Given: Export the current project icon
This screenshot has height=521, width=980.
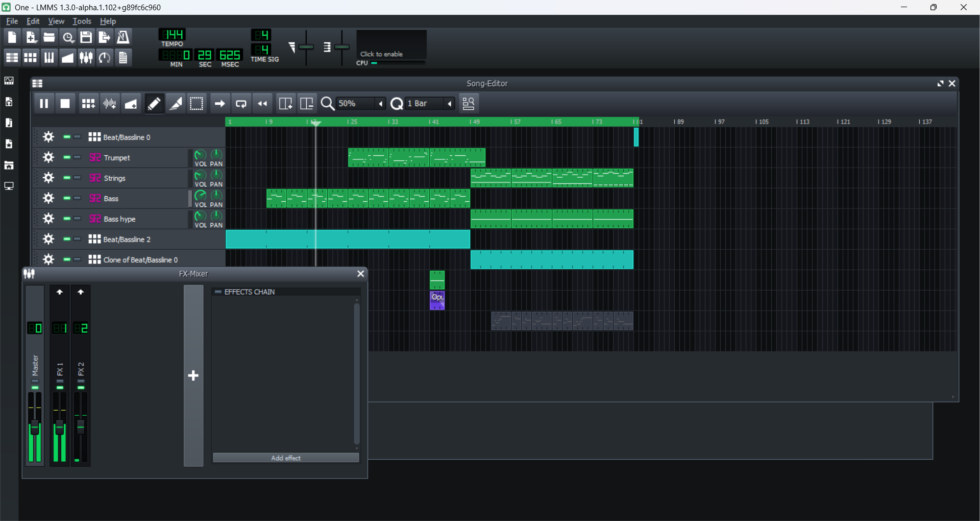Looking at the screenshot, I should (105, 37).
